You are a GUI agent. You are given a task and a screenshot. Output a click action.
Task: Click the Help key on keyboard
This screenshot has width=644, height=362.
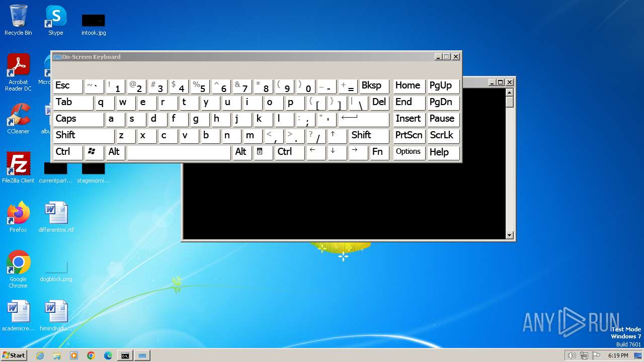(x=443, y=152)
